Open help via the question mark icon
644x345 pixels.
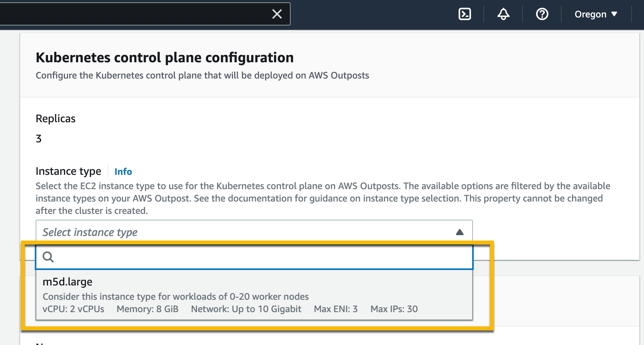541,14
